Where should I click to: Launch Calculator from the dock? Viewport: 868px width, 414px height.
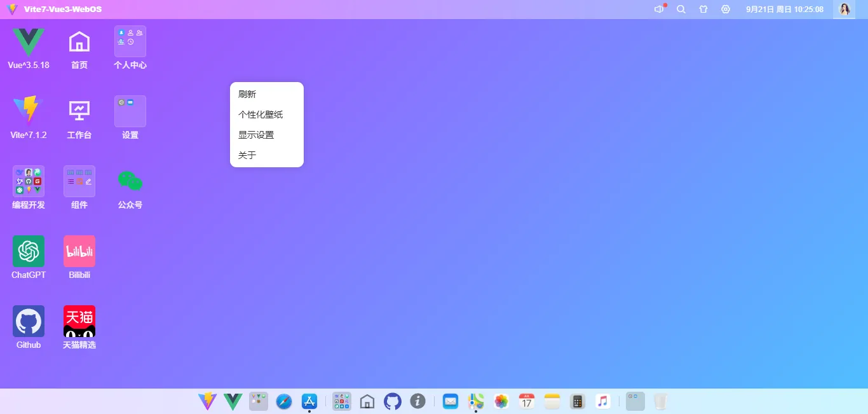point(577,401)
